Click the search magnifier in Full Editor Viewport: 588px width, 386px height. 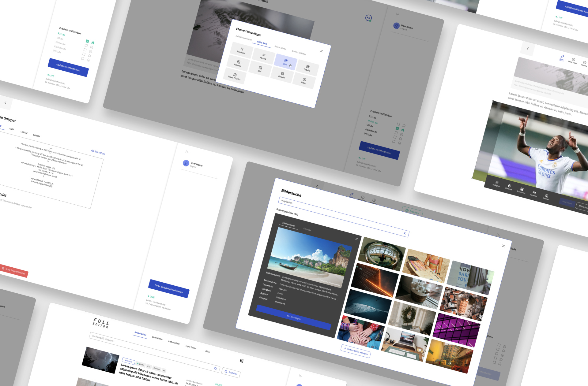[215, 369]
